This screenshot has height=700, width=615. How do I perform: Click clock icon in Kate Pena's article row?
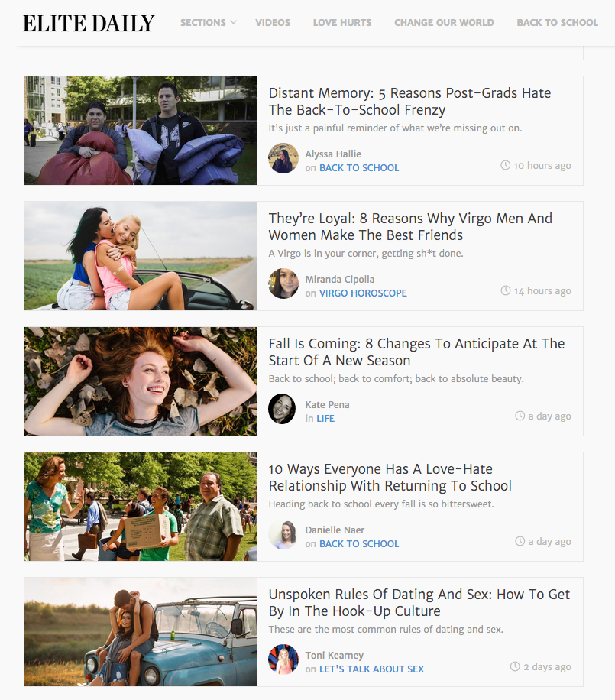520,416
